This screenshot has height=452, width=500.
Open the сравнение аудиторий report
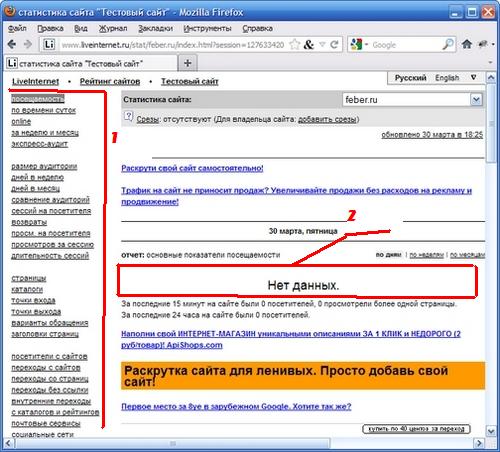50,200
